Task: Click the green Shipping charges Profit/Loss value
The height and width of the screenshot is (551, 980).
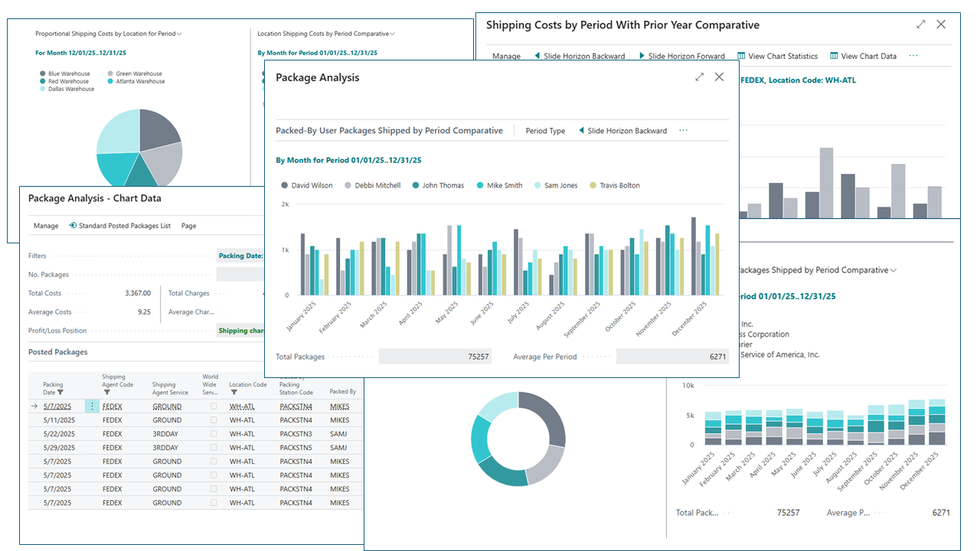Action: pyautogui.click(x=240, y=331)
